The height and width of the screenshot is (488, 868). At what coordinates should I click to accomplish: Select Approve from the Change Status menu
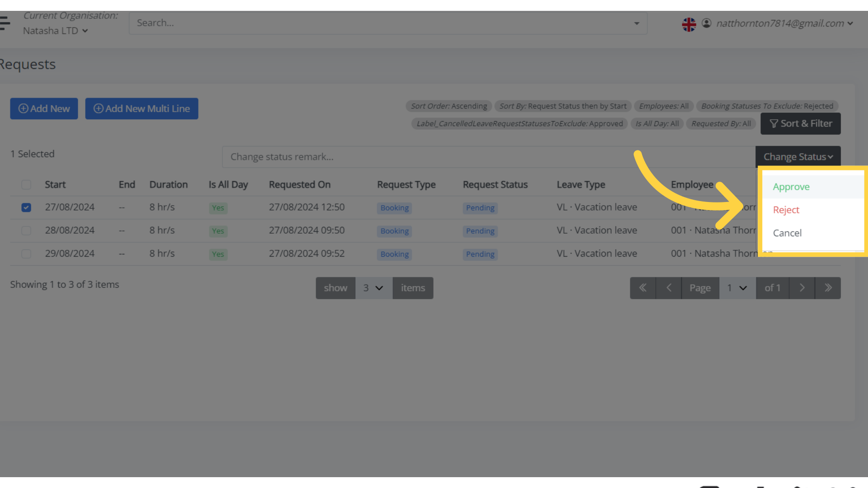(791, 186)
